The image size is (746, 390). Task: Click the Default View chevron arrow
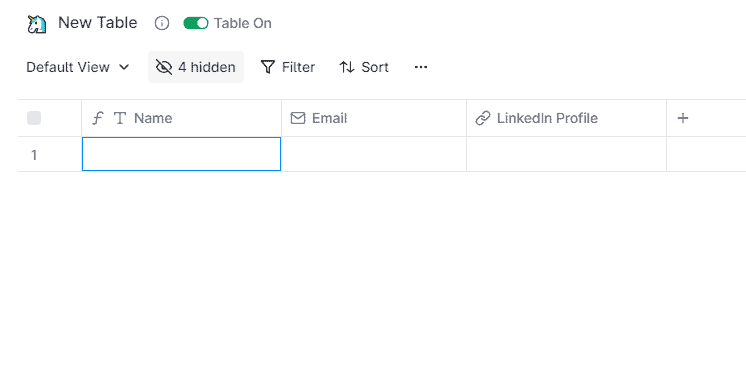pos(124,67)
